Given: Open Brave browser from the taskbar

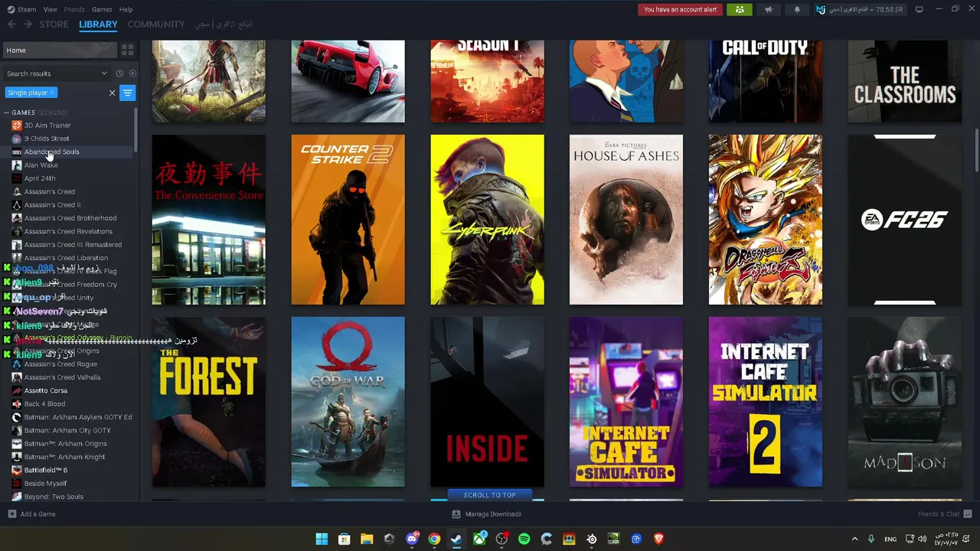Looking at the screenshot, I should point(658,539).
